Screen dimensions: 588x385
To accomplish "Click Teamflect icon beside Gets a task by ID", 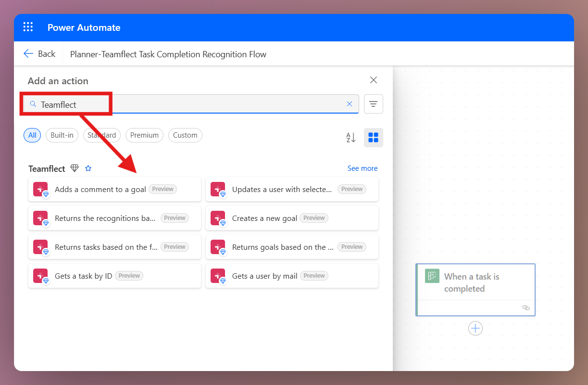I will click(40, 276).
